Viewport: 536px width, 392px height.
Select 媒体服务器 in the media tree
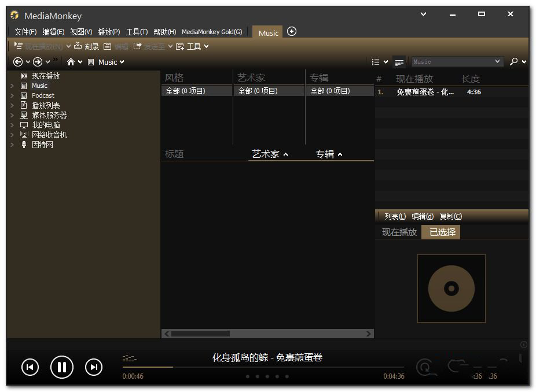(x=49, y=116)
